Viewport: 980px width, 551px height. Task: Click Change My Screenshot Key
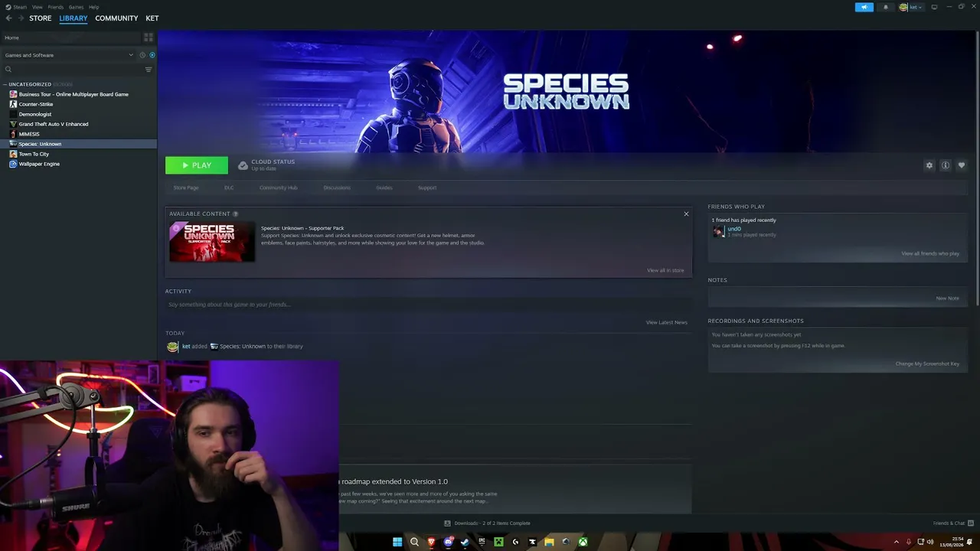coord(927,364)
